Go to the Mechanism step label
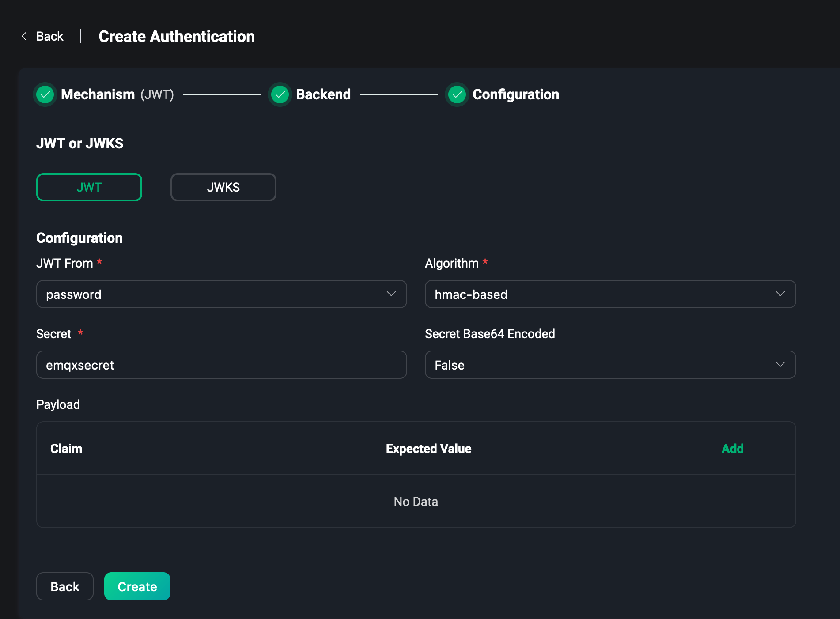Screen dimensions: 840x619 pos(98,94)
